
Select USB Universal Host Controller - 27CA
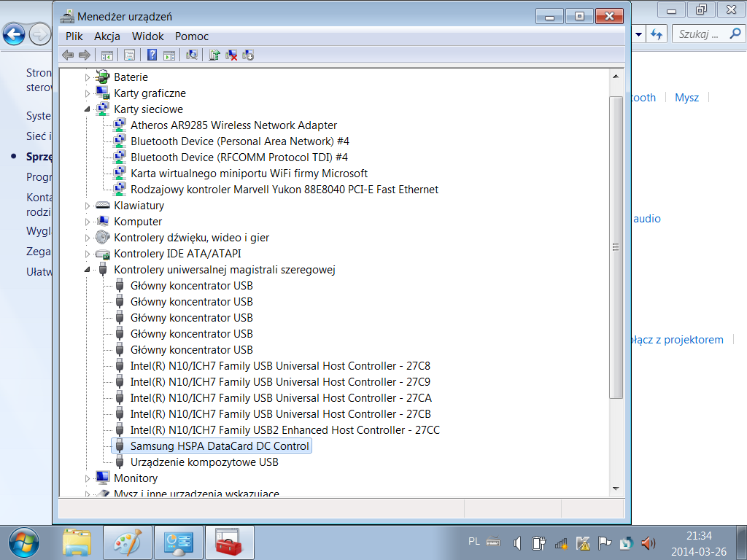point(281,398)
